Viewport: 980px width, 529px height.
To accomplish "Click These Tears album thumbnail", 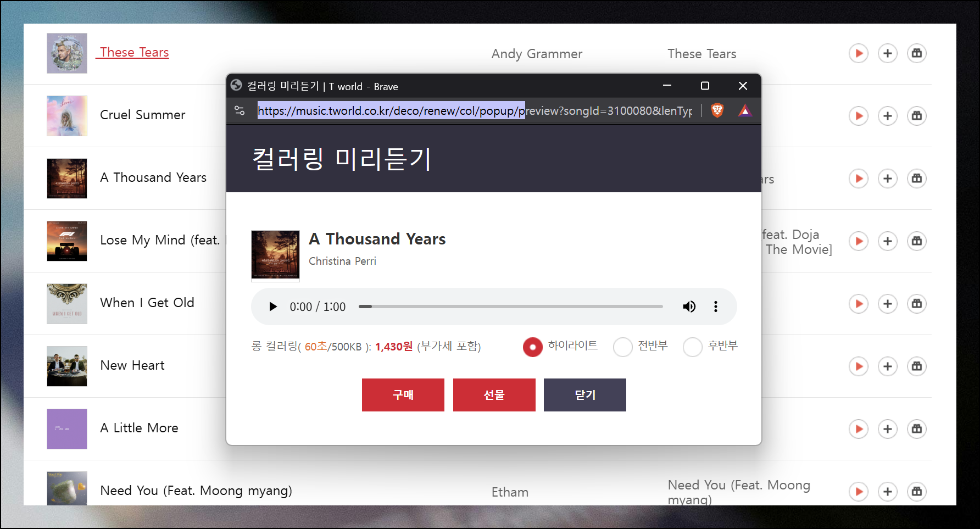I will click(x=67, y=53).
